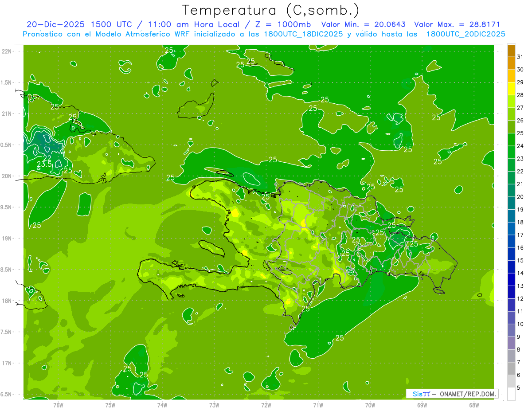The image size is (532, 411).
Task: Click the lime color bar segment between 26 and 27
Action: click(x=512, y=114)
